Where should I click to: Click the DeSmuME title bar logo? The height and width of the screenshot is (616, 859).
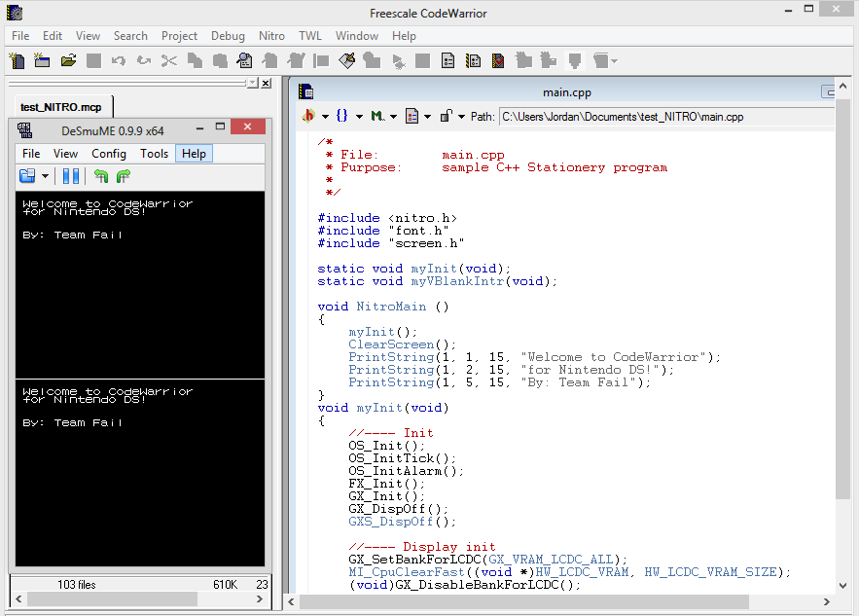24,130
